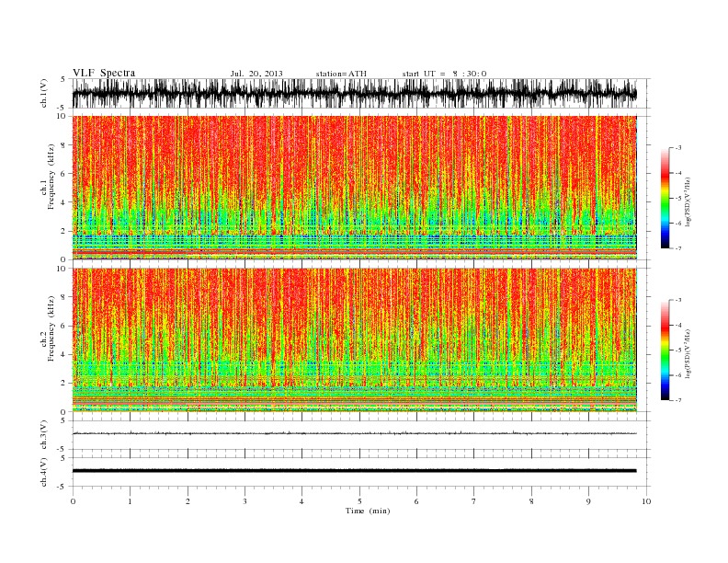Click time axis tick label "0" at bottom
The width and height of the screenshot is (728, 563).
[73, 501]
